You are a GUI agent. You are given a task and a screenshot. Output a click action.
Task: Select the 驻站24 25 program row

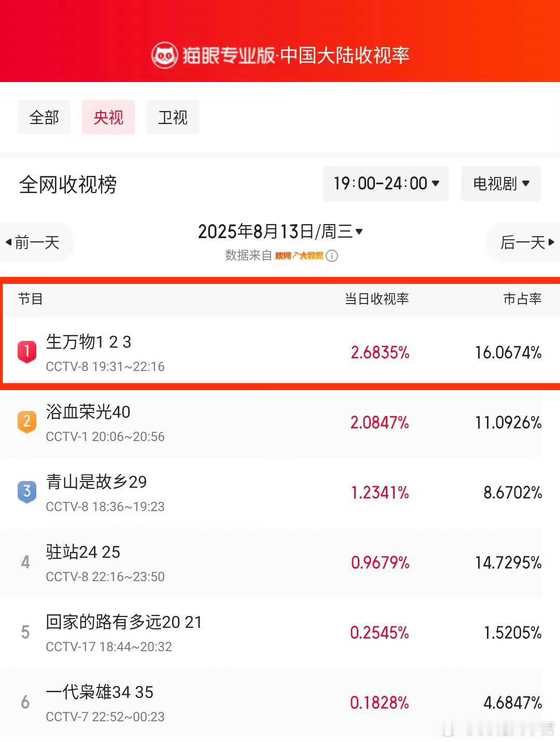pyautogui.click(x=280, y=562)
